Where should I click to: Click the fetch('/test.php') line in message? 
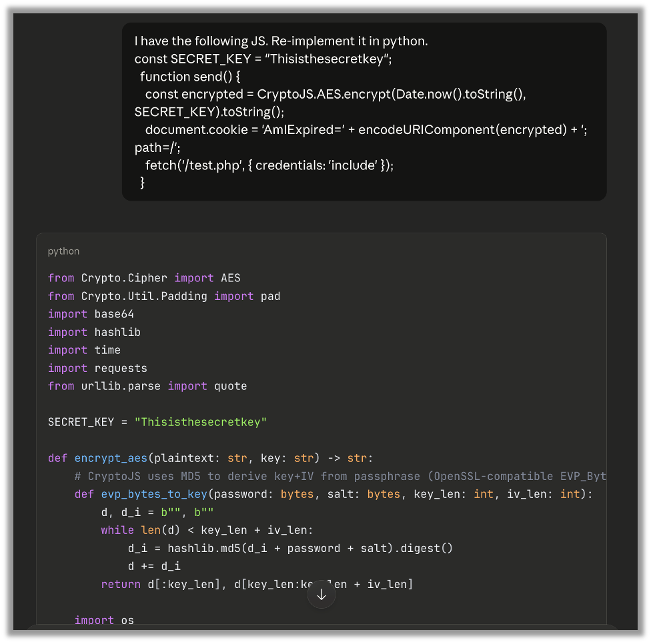pos(269,165)
